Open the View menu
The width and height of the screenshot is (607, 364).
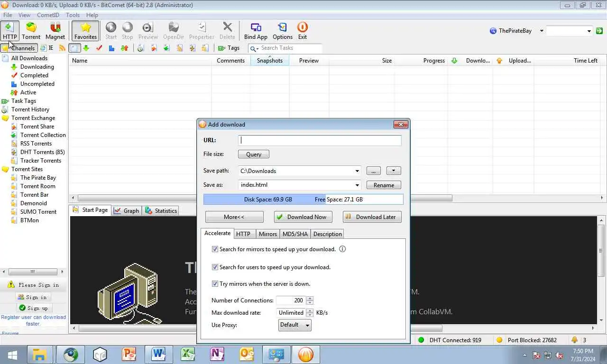[x=24, y=15]
